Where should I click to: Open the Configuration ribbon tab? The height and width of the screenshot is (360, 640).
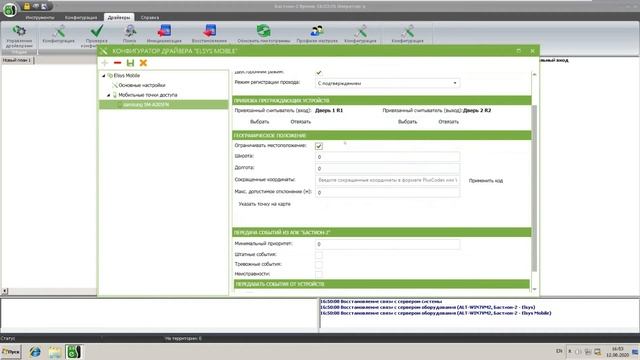(x=81, y=18)
